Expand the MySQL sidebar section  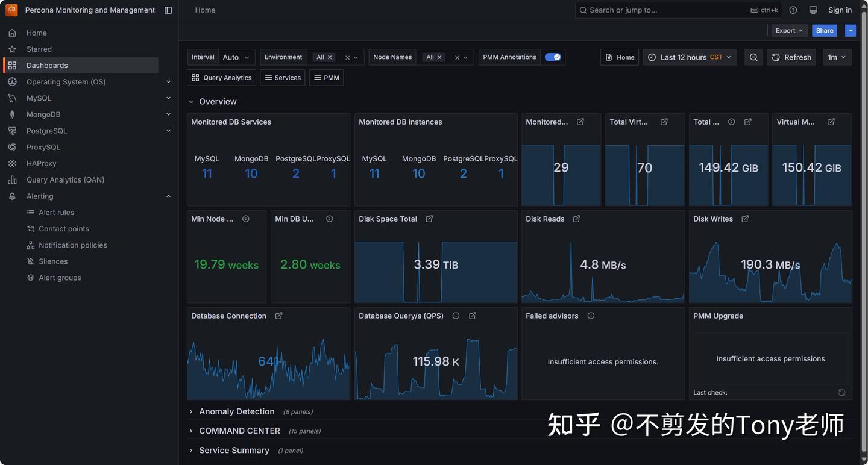tap(168, 98)
